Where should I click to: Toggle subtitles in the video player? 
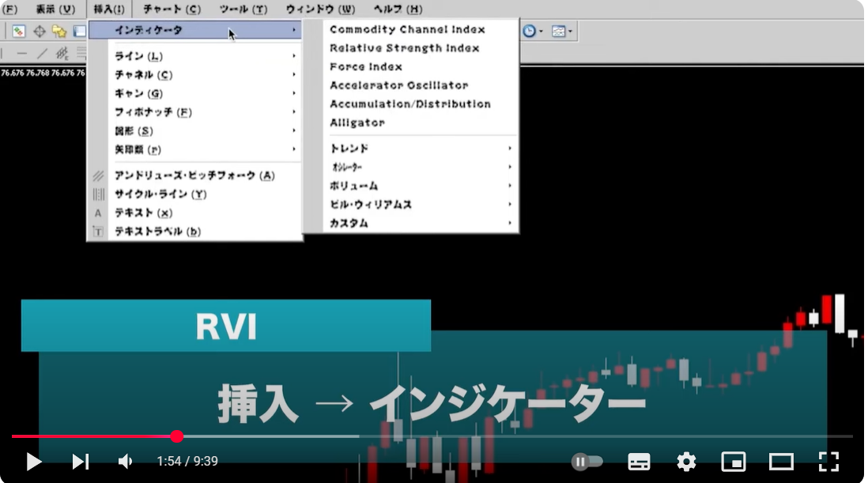click(639, 462)
